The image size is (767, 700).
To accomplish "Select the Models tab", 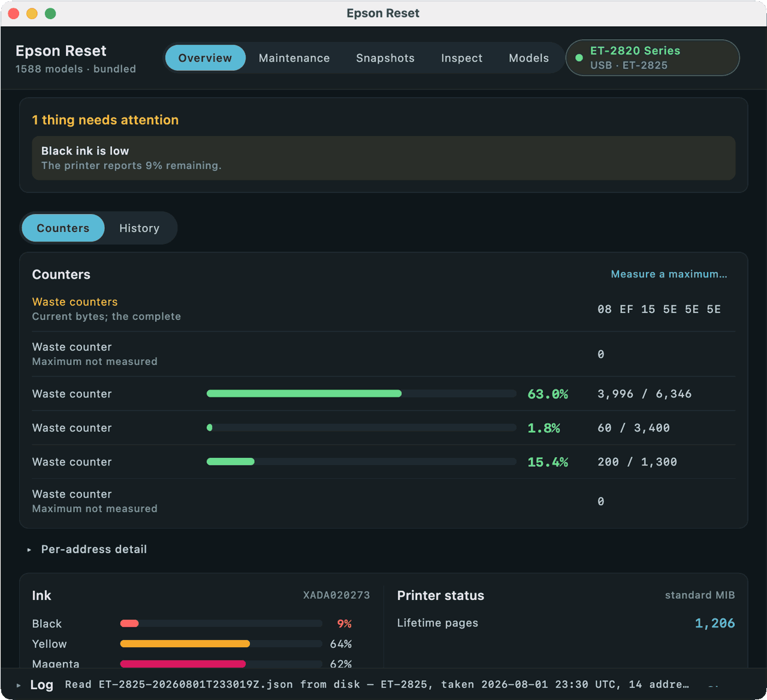I will click(529, 58).
